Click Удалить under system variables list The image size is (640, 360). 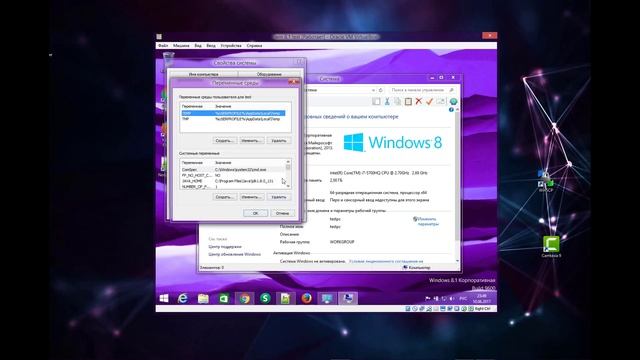[279, 197]
